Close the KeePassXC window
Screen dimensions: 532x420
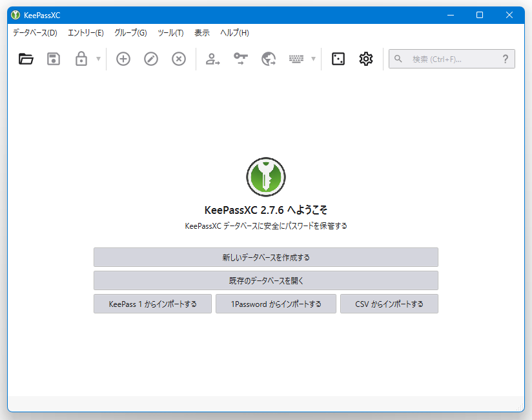pos(509,15)
